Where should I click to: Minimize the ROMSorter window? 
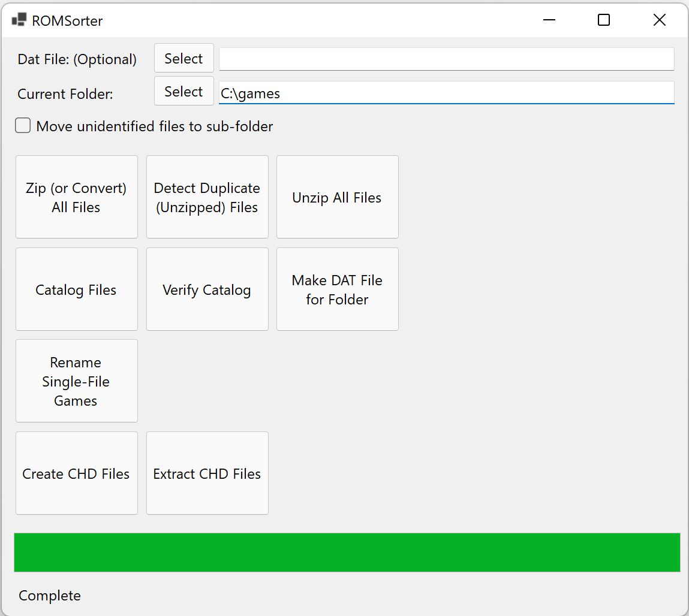pos(549,20)
